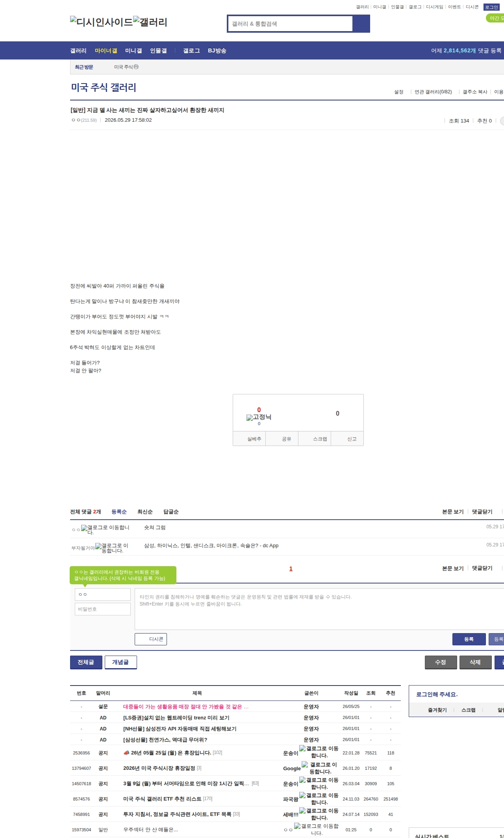The image size is (504, 838).
Task: Open notice 2026년 미국 주식시장 휴장일정
Action: click(x=159, y=768)
